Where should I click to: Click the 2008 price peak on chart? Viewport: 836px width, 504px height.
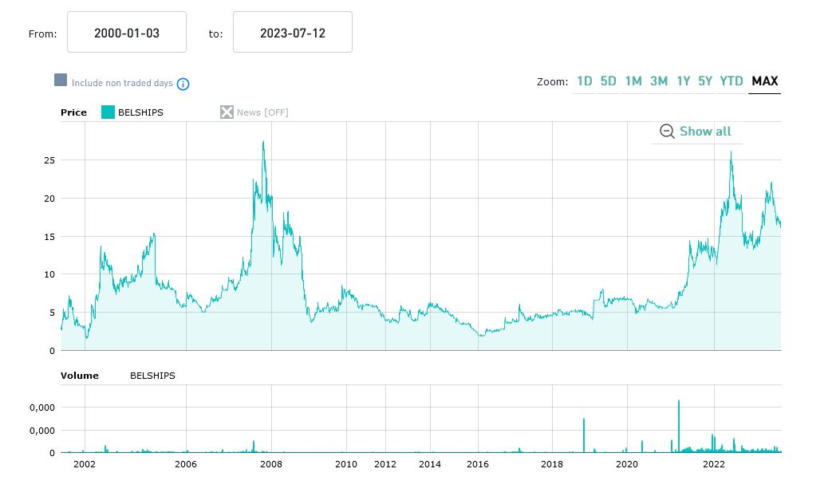tap(263, 143)
